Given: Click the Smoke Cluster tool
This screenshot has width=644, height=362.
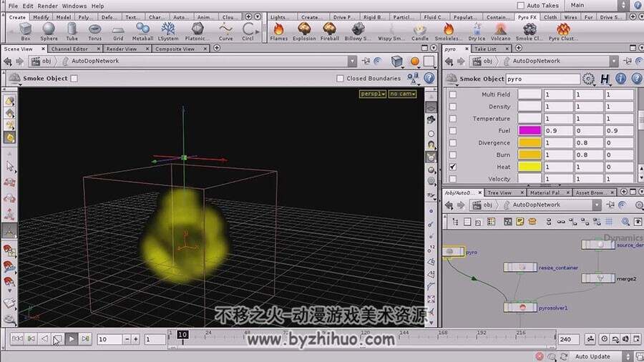Looking at the screenshot, I should 530,31.
